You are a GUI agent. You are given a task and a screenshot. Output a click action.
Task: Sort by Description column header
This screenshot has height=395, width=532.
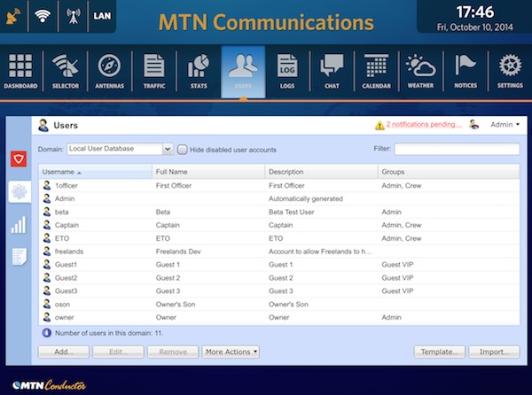pyautogui.click(x=322, y=172)
